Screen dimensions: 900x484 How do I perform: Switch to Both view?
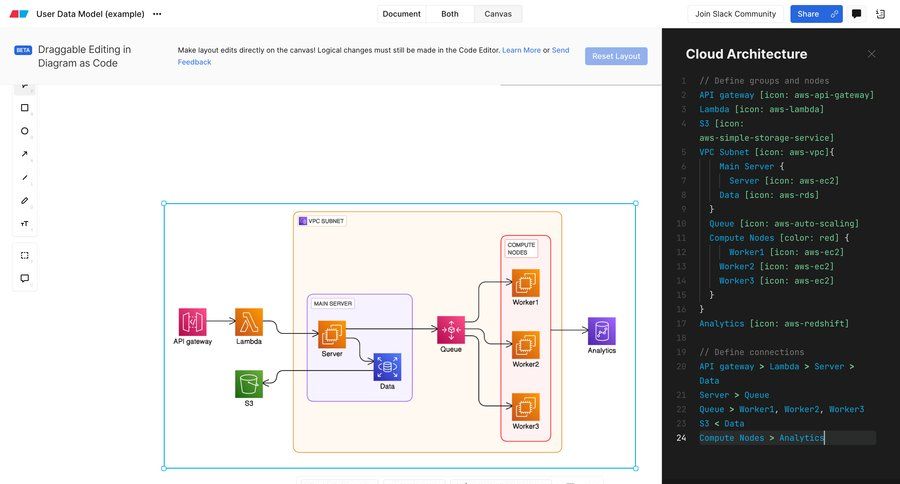450,14
